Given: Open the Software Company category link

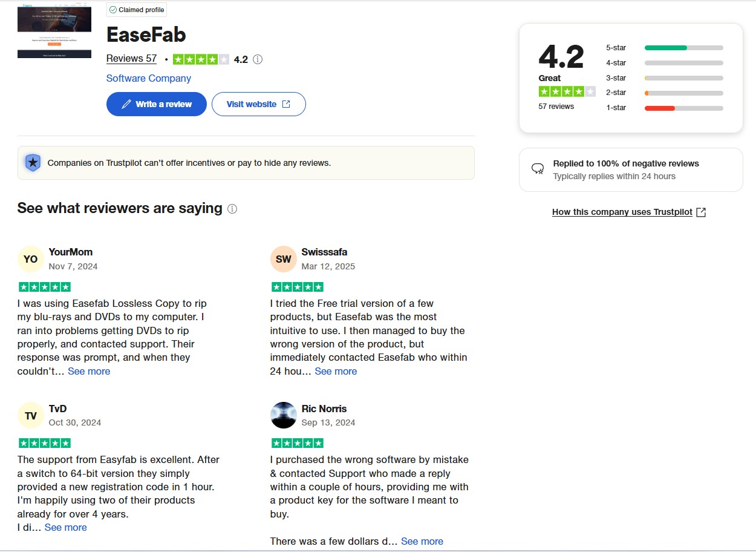Looking at the screenshot, I should coord(148,78).
